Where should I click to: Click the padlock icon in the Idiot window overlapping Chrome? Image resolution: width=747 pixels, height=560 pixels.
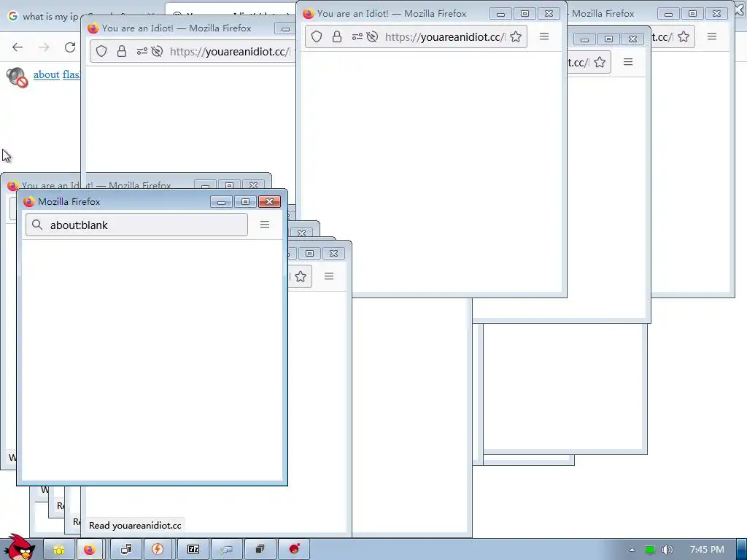pyautogui.click(x=122, y=51)
